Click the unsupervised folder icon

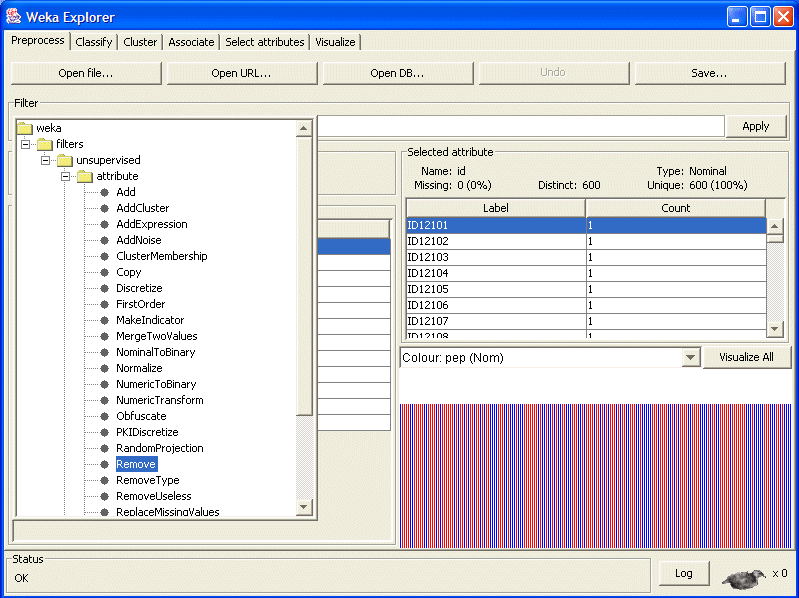[65, 160]
